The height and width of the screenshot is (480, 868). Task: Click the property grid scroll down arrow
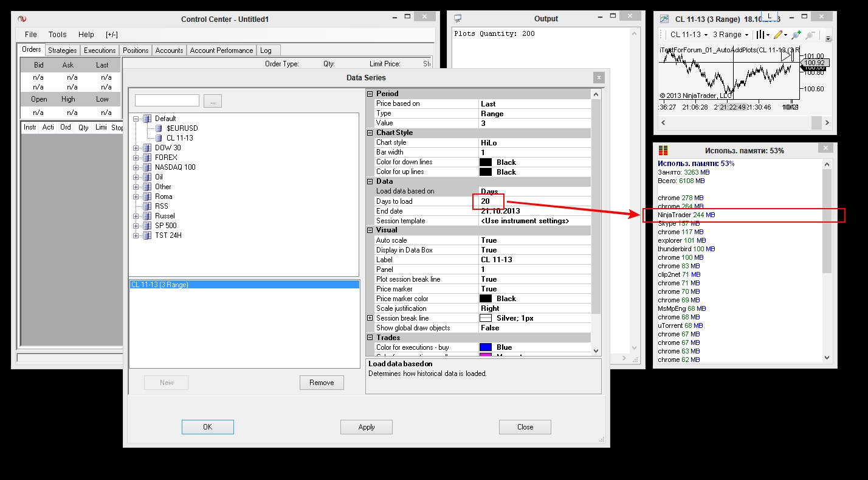(596, 350)
